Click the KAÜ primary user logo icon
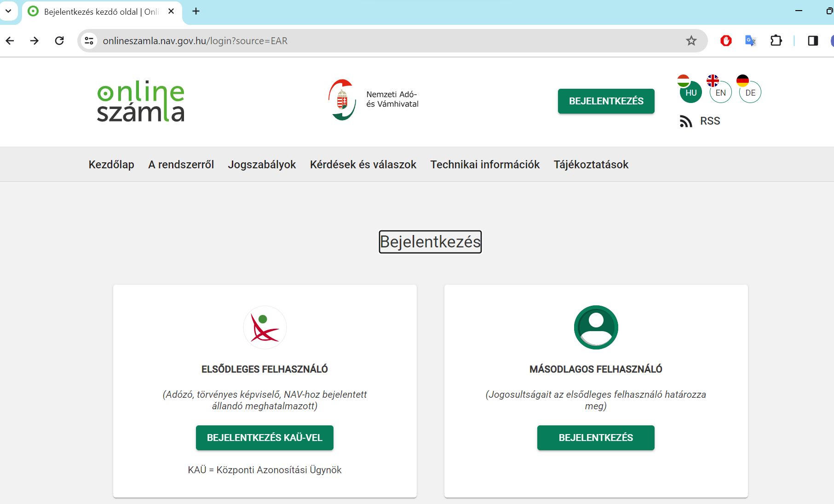Viewport: 834px width, 504px height. [x=265, y=327]
